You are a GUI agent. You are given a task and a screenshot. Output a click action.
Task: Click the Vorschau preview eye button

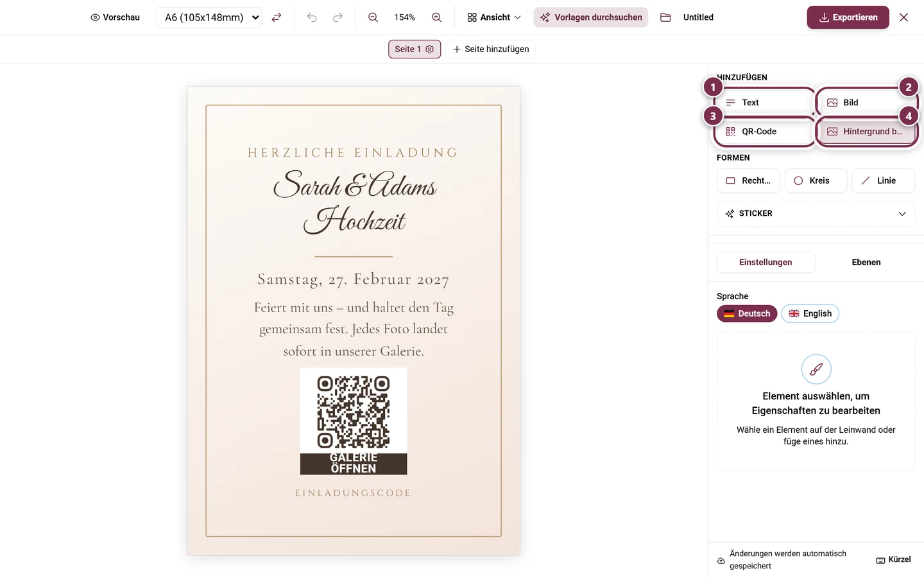(116, 17)
